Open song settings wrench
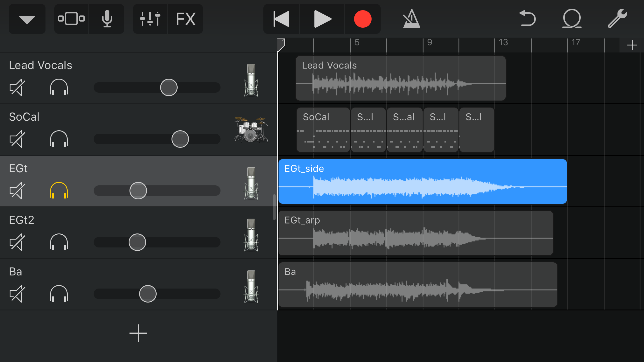 [617, 19]
